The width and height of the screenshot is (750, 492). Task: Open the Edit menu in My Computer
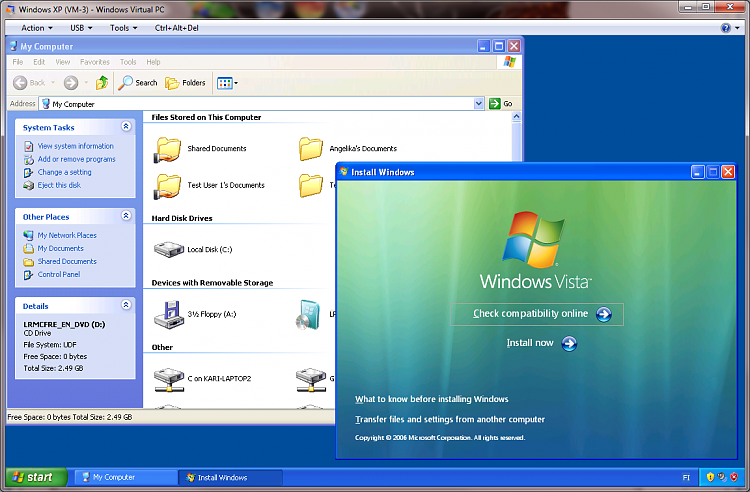tap(39, 62)
